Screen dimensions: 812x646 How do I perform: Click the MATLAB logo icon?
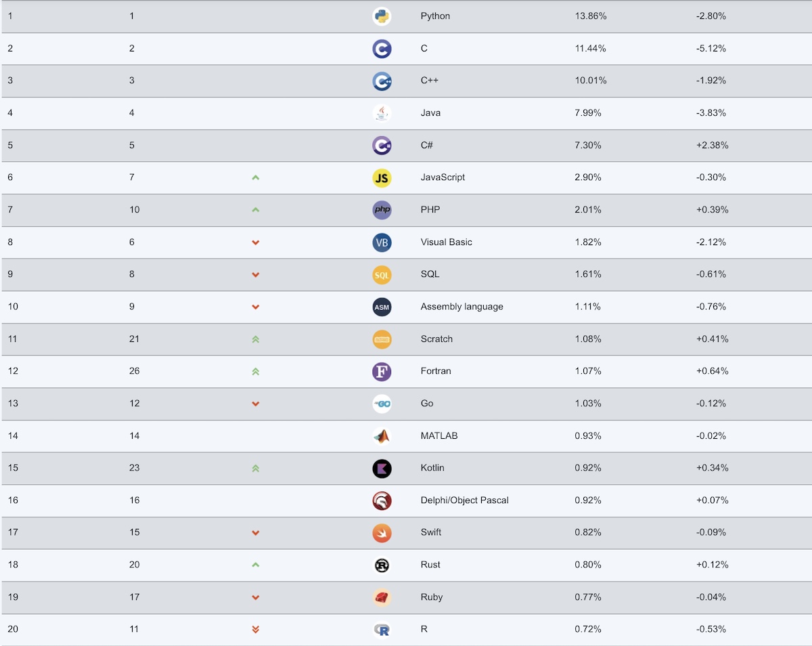pos(382,436)
